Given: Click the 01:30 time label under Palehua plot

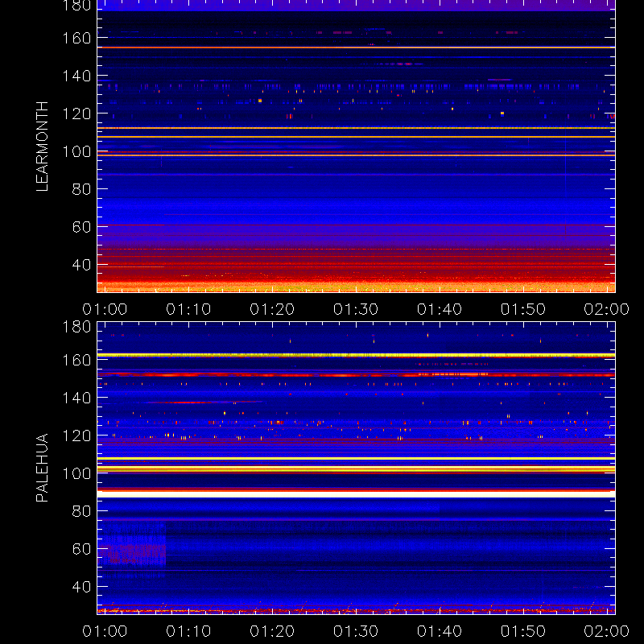Looking at the screenshot, I should (356, 631).
